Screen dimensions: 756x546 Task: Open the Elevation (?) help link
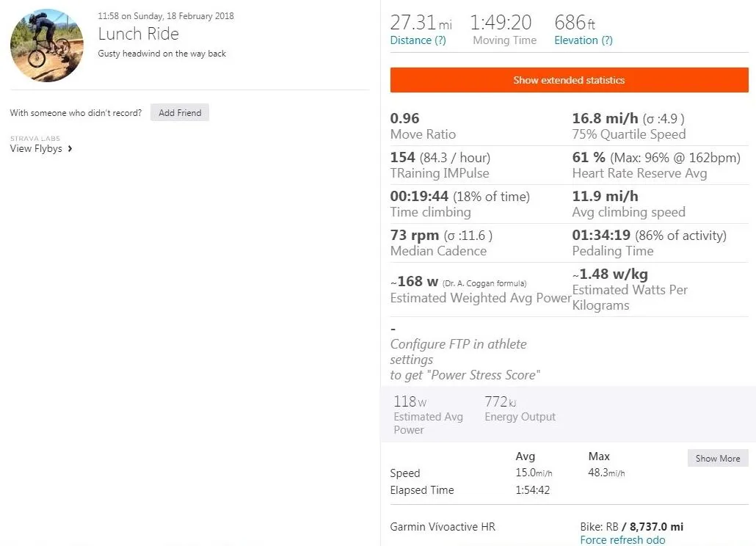coord(584,40)
